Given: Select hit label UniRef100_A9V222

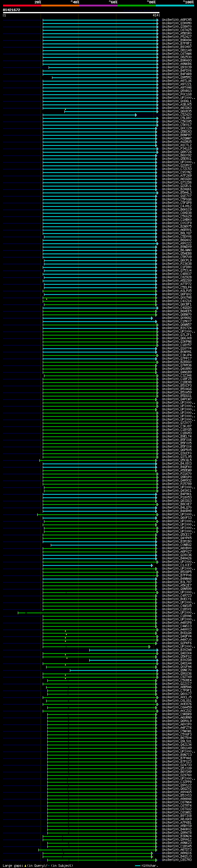Looking at the screenshot, I should pos(177,243).
